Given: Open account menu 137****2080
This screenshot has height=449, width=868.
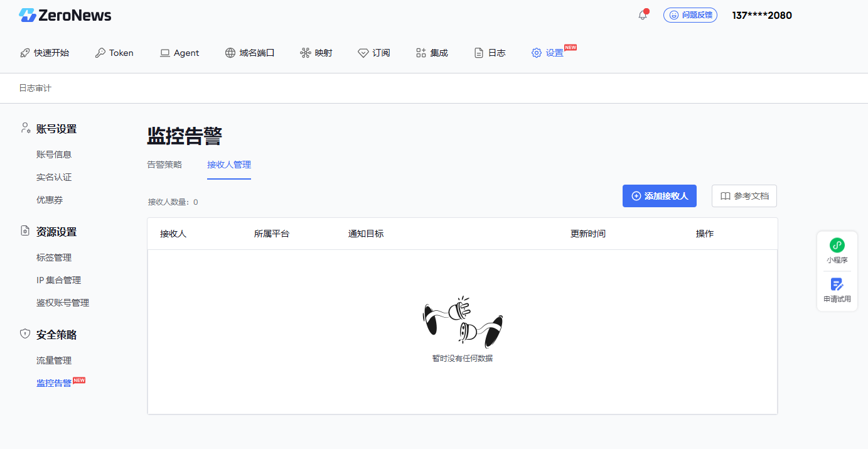Looking at the screenshot, I should coord(762,16).
